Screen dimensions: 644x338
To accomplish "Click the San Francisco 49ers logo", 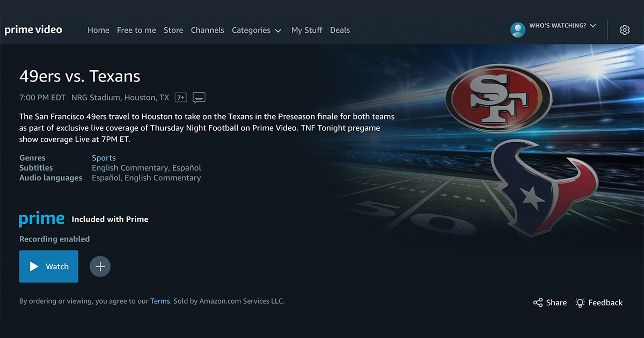I will (499, 98).
